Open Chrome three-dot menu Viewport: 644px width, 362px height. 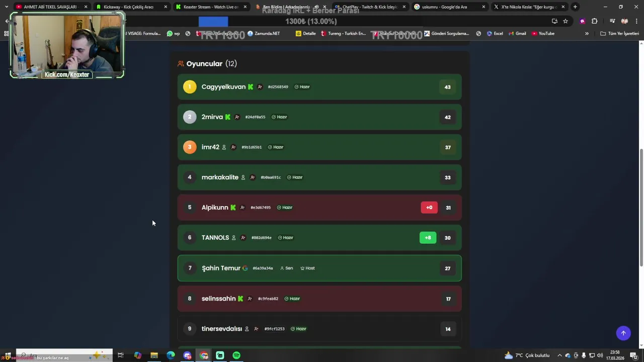point(636,21)
